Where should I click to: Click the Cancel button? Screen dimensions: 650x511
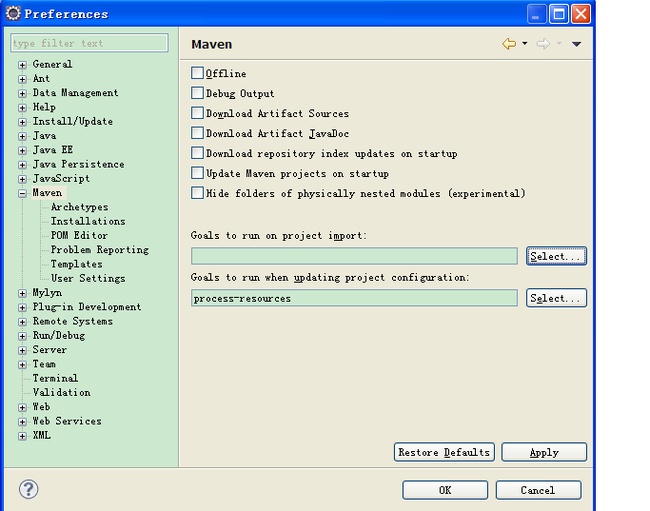pyautogui.click(x=538, y=490)
